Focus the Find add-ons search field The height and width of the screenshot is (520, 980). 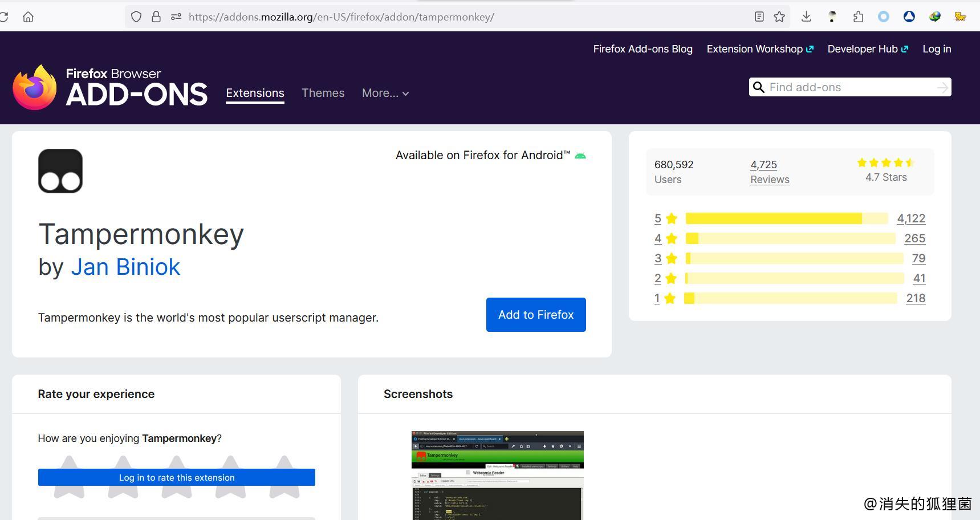(850, 87)
